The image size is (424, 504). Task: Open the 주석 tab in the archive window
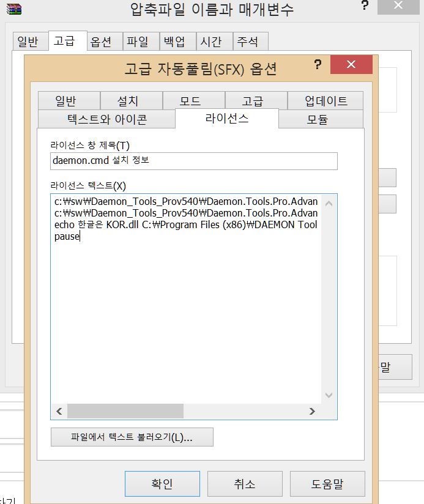[250, 42]
